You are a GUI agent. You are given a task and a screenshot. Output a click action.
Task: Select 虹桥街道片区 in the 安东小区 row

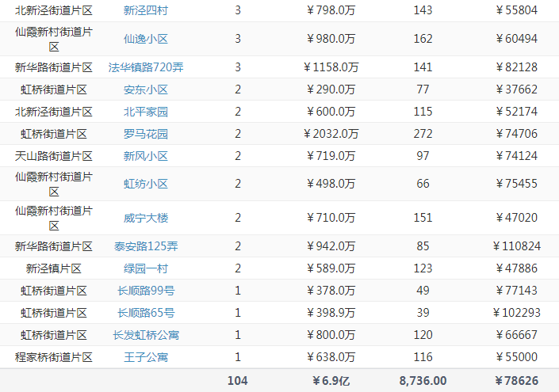(53, 89)
